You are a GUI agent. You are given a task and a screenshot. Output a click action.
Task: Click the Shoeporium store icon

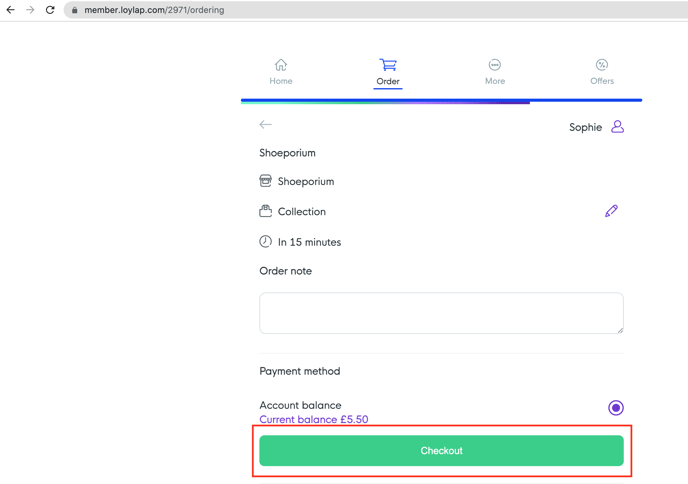tap(265, 181)
